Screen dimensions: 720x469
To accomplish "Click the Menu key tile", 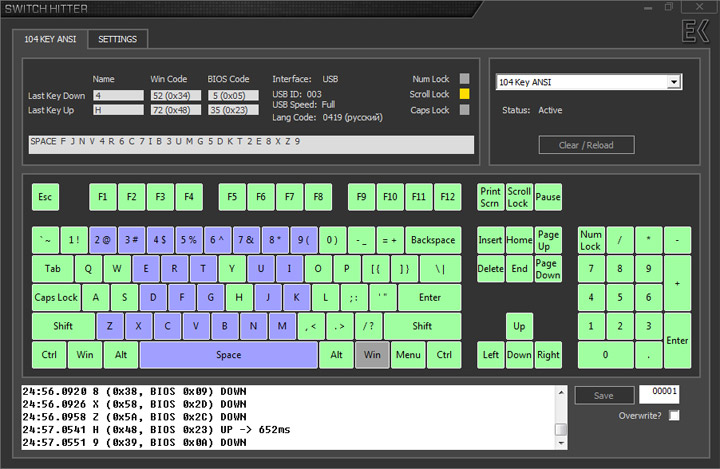I will click(408, 355).
